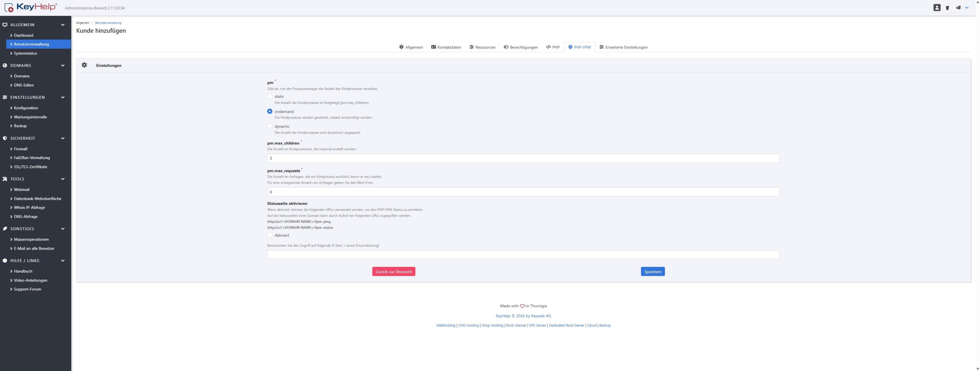Click the gear icon on Allgemein tab
This screenshot has height=371, width=980.
tap(401, 47)
